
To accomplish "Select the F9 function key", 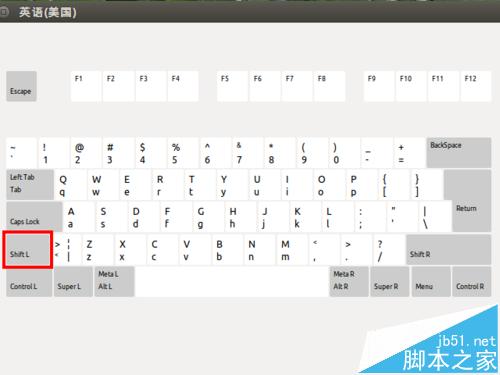I will pyautogui.click(x=379, y=86).
